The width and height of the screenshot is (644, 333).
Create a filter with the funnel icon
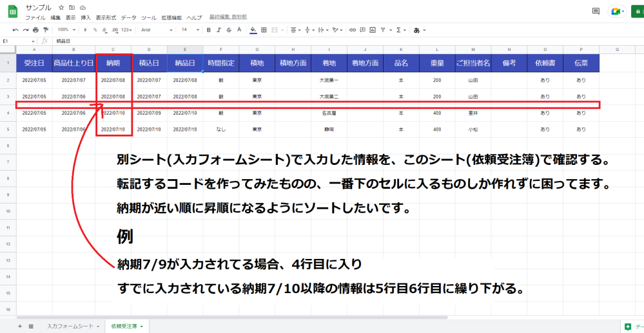pos(383,30)
